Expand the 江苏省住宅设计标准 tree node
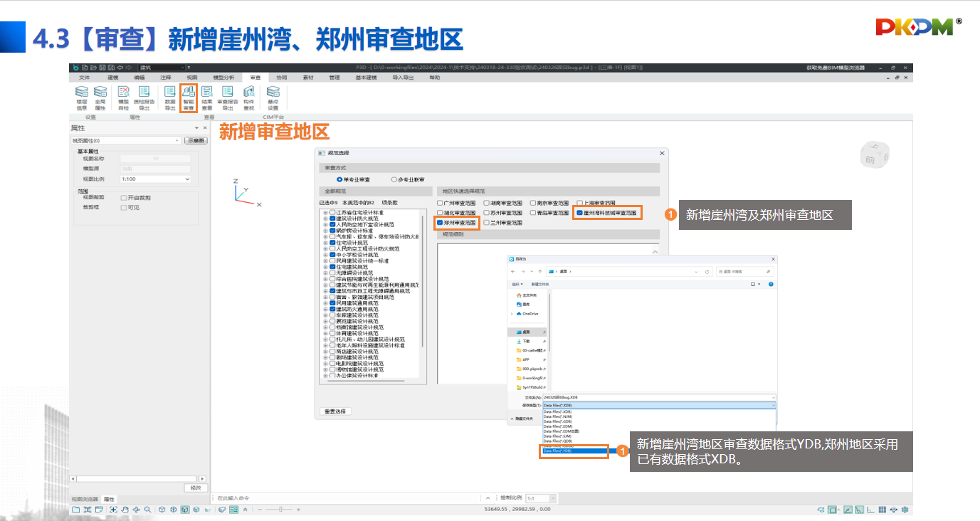 [325, 212]
